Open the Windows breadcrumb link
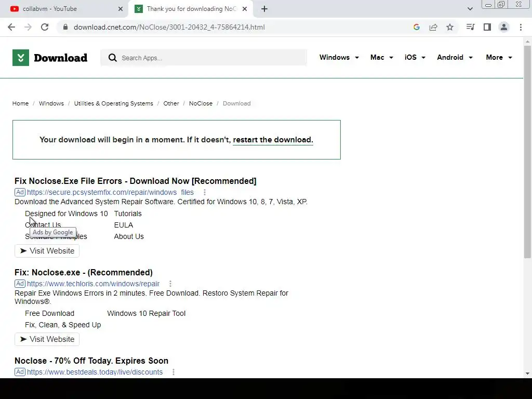 [51, 103]
